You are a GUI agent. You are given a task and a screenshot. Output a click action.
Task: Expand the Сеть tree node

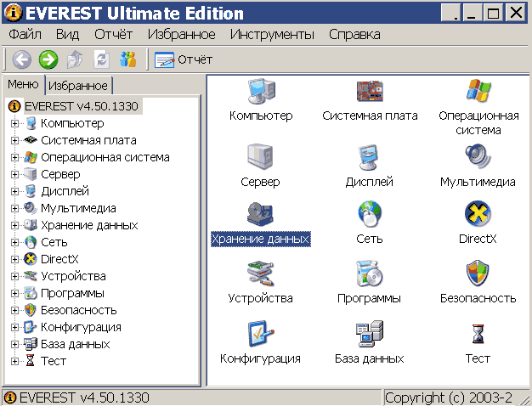point(14,242)
